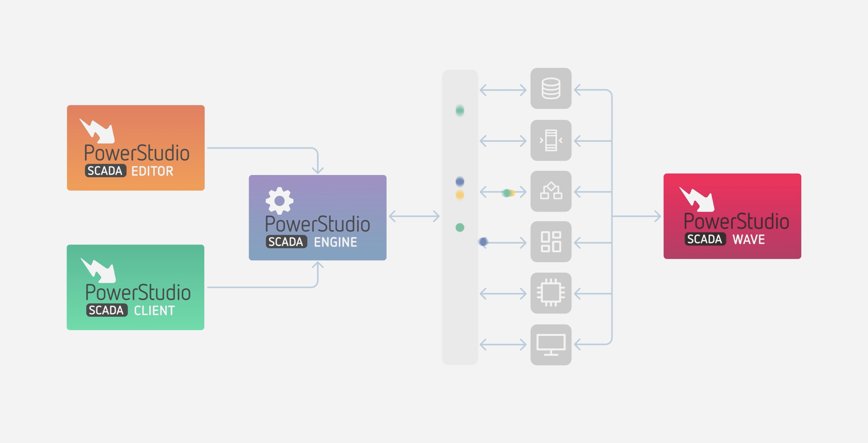Click the SCADA badge on Client card
Viewport: 868px width, 443px height.
(x=107, y=311)
